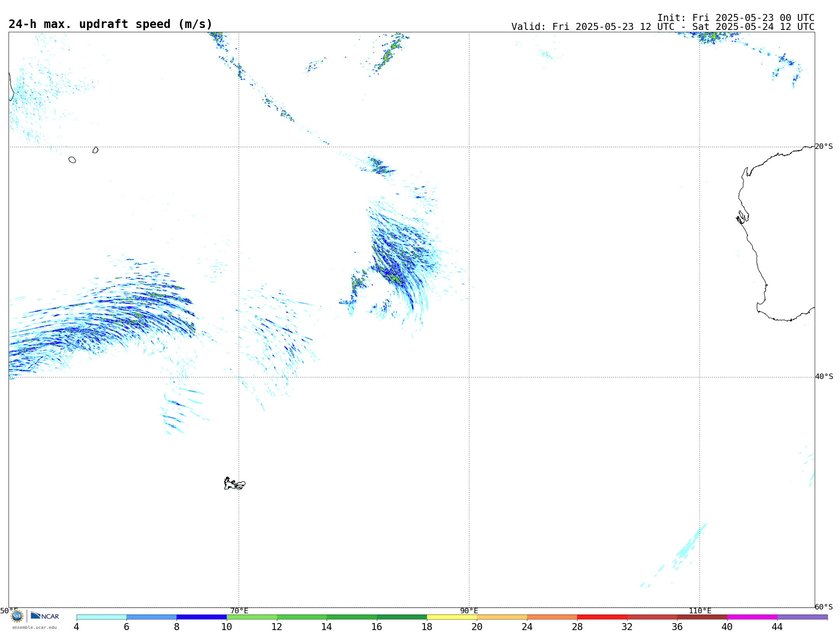Image resolution: width=840 pixels, height=632 pixels.
Task: Select the light blue 6–8 m/s swatch
Action: click(152, 617)
